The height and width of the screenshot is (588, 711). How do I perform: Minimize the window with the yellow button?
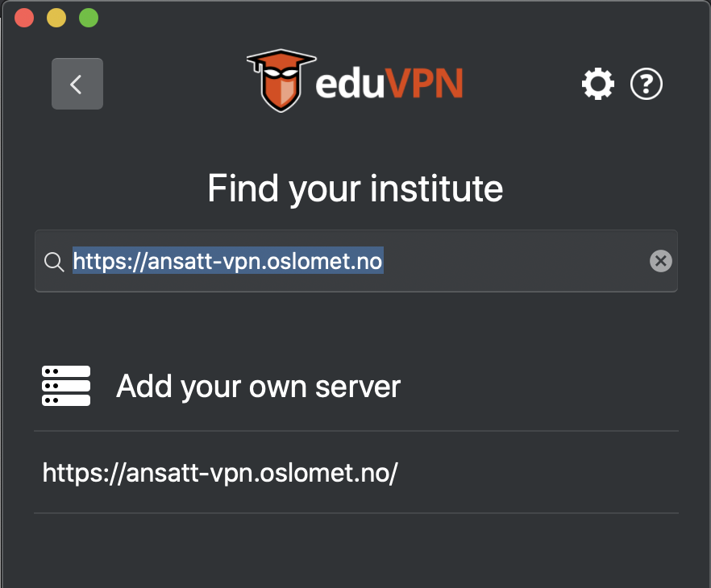[56, 18]
